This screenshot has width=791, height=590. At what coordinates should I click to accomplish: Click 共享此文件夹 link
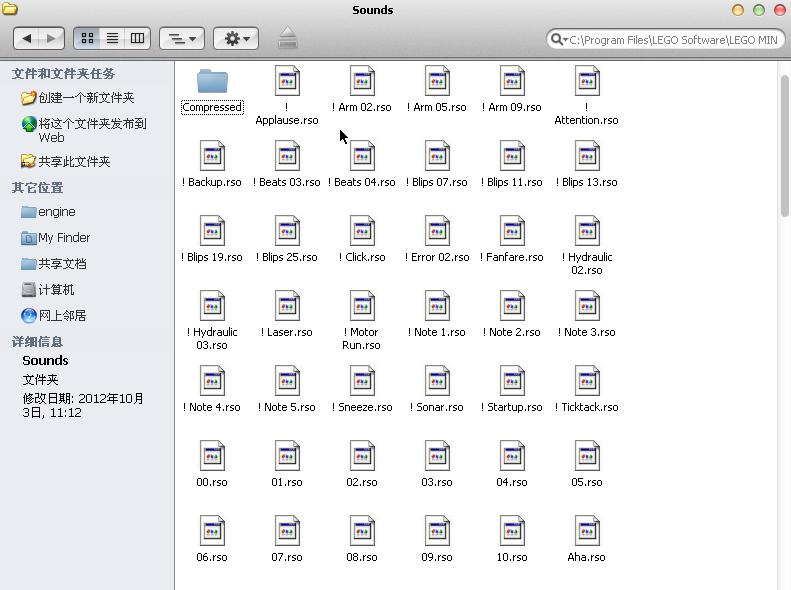coord(66,161)
